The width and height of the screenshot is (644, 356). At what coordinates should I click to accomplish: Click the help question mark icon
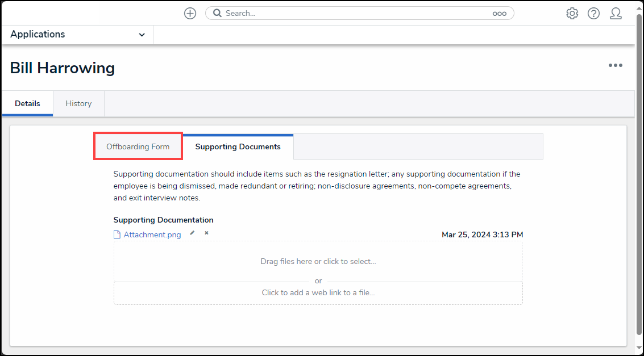tap(593, 13)
